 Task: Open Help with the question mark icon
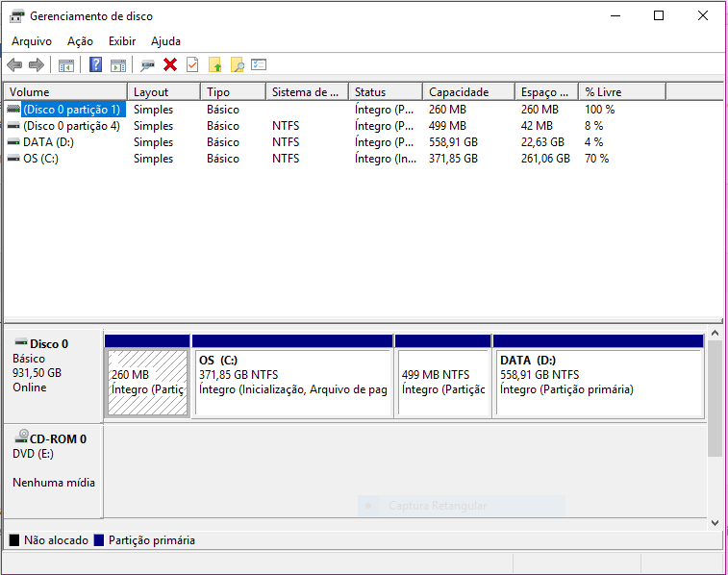pos(95,64)
